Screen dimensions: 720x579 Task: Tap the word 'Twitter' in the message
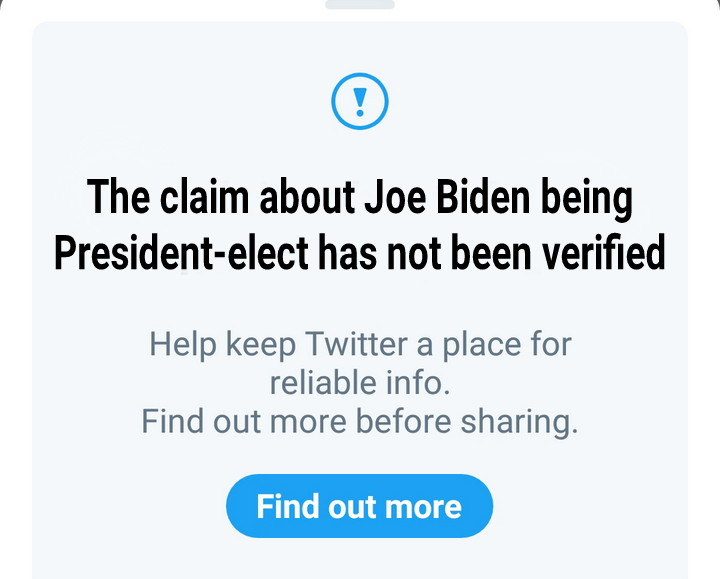pos(357,346)
